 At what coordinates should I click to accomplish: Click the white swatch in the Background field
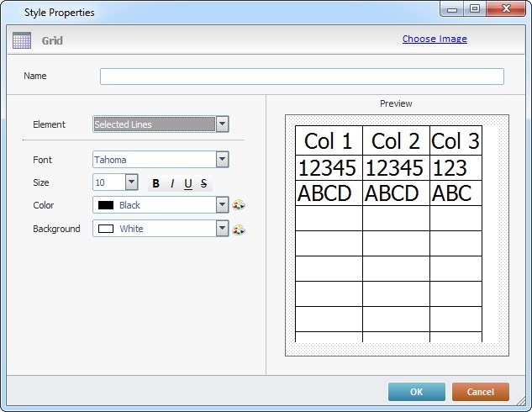point(106,229)
